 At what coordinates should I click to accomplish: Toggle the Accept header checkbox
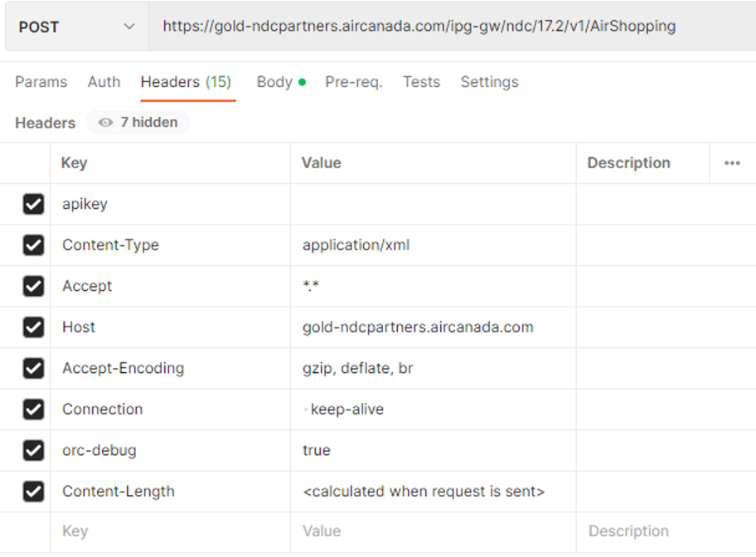[x=33, y=286]
